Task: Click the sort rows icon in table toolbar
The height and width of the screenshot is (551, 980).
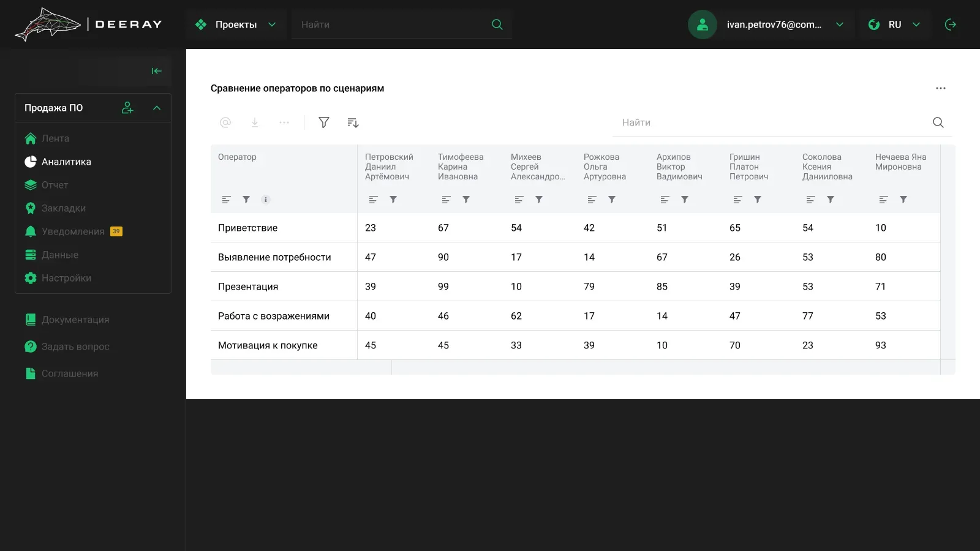Action: pos(353,122)
